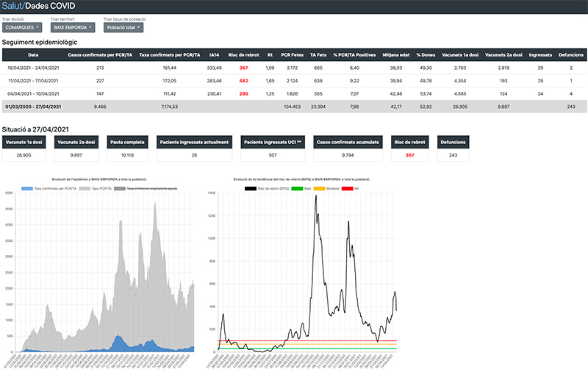
Task: Click Risc de rebrot table column header
Action: tap(243, 54)
